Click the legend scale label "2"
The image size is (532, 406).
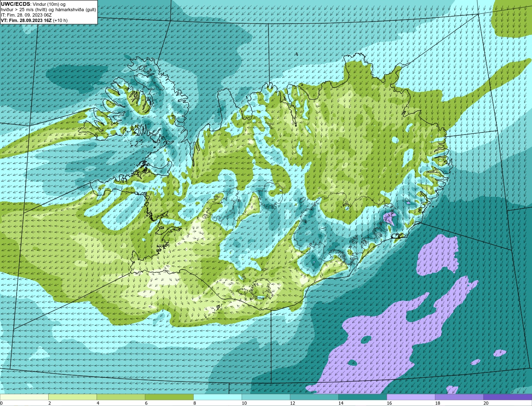click(49, 403)
